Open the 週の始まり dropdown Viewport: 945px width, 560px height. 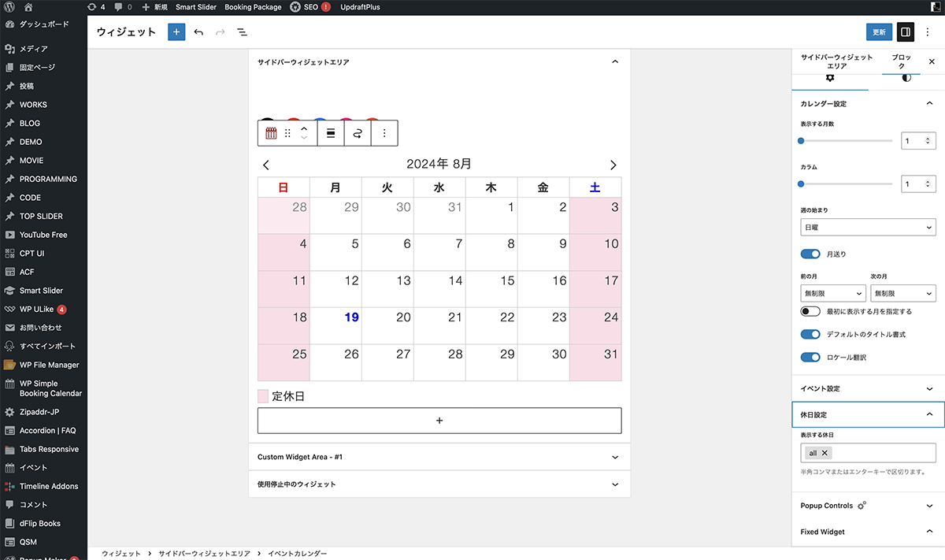click(x=867, y=228)
